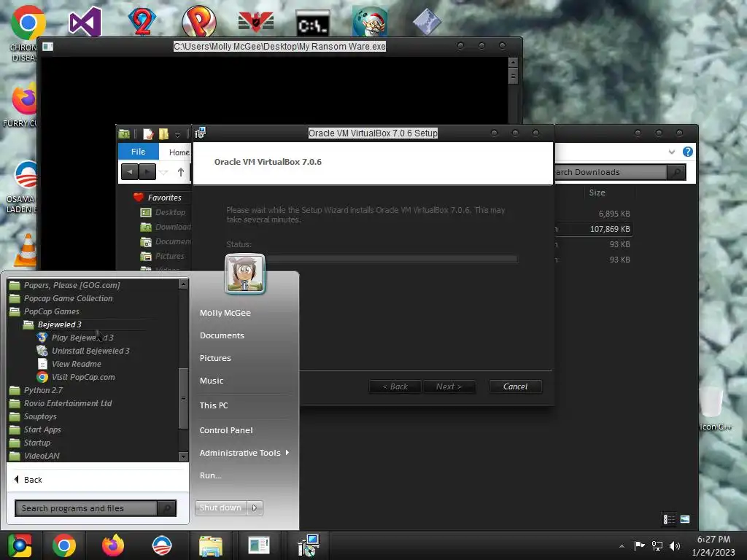Launch Play Bejeweled 3

[82, 338]
